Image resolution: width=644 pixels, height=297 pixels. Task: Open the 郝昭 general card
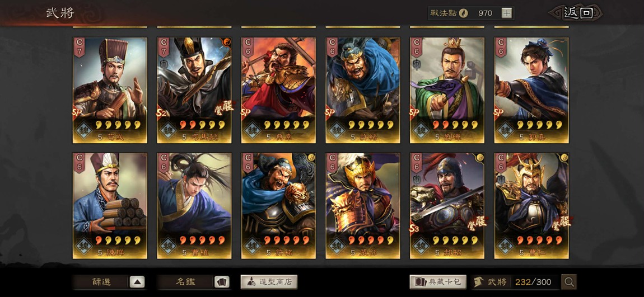tap(447, 205)
